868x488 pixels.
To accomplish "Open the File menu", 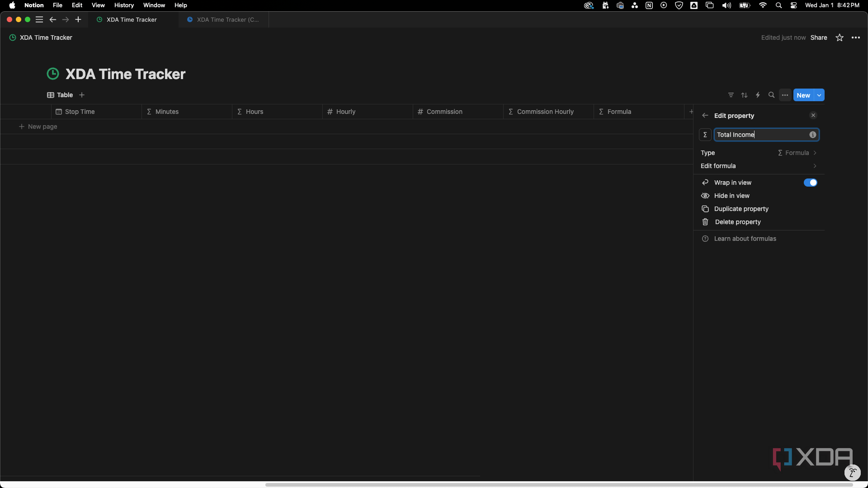I will pos(57,5).
